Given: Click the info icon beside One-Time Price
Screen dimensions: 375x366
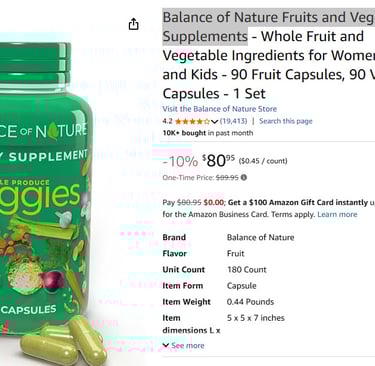Looking at the screenshot, I should pos(244,177).
